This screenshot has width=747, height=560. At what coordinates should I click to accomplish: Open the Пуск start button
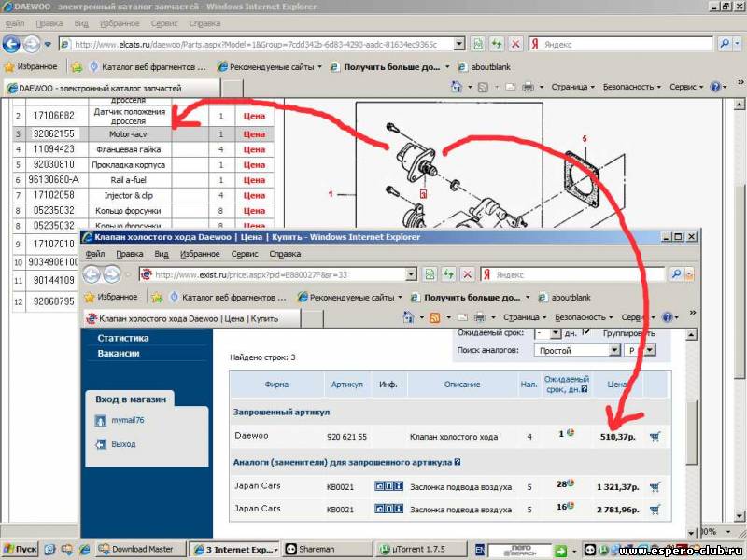pos(20,550)
